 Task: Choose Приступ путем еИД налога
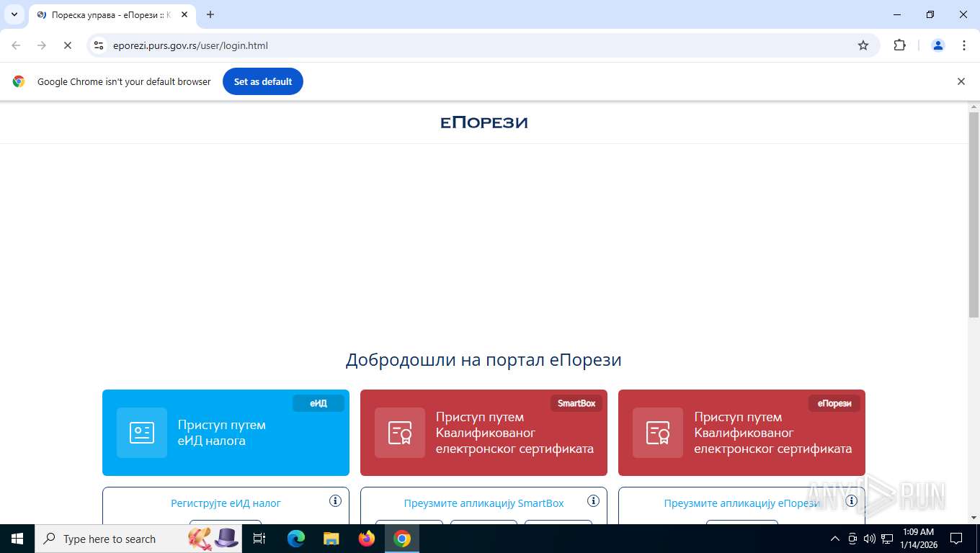(x=226, y=433)
